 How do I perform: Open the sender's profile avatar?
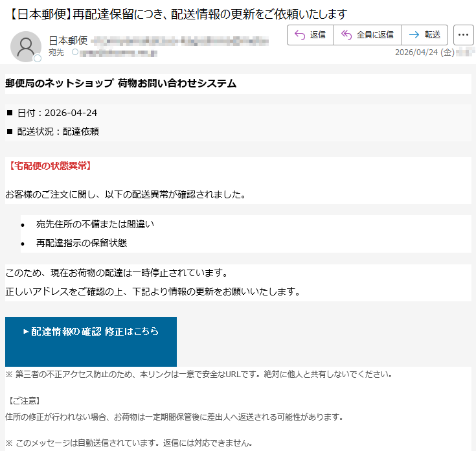[26, 47]
